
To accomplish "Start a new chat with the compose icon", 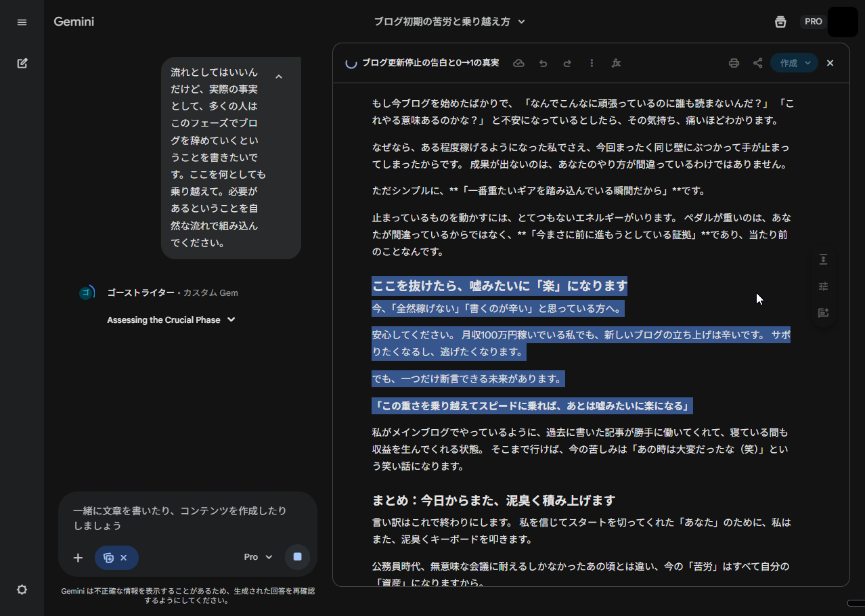I will pyautogui.click(x=22, y=63).
